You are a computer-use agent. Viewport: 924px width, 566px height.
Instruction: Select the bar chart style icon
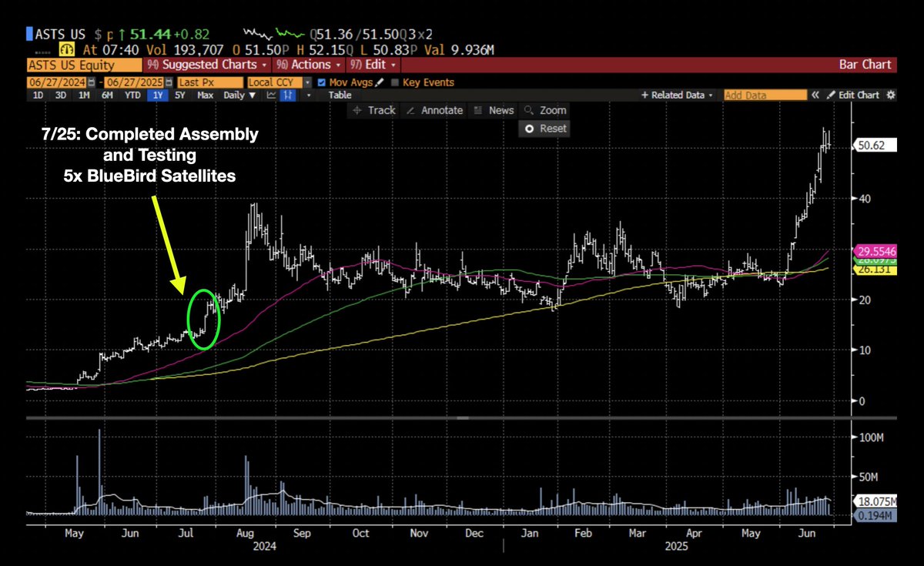(x=288, y=95)
